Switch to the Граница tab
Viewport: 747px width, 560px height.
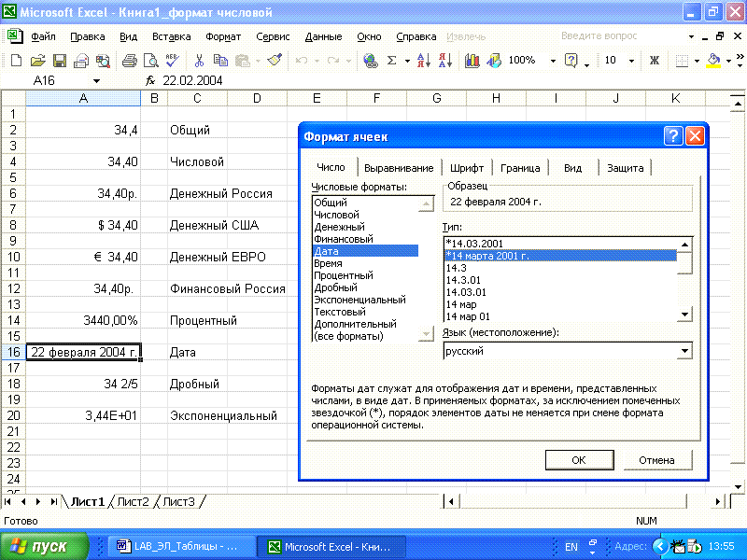pos(520,168)
